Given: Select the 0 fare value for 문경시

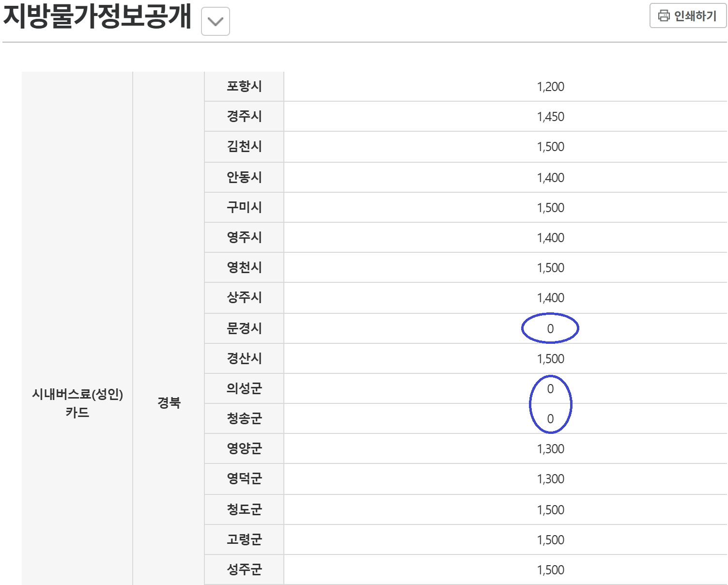Looking at the screenshot, I should pos(550,329).
